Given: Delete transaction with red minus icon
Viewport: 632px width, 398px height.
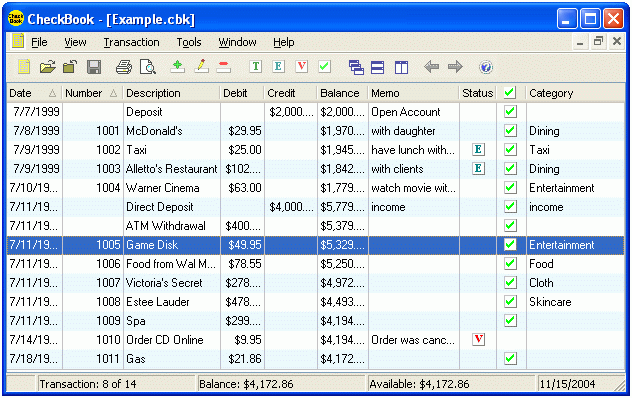Looking at the screenshot, I should [223, 67].
